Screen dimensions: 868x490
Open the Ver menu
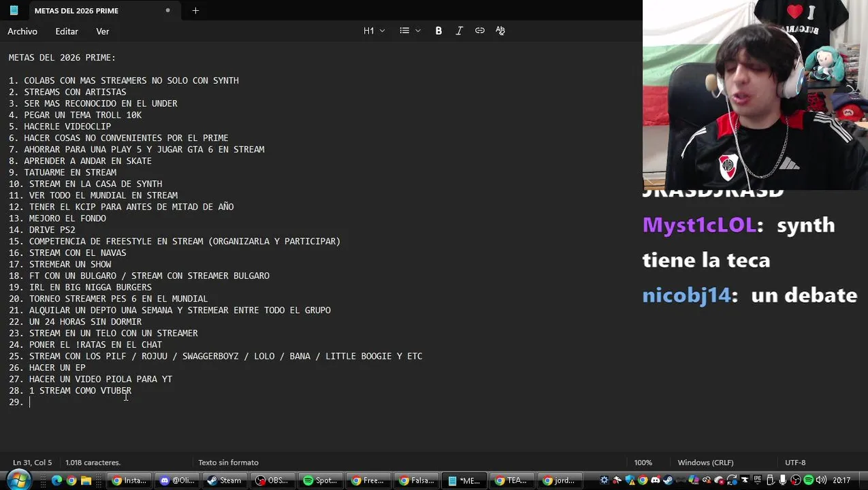[x=103, y=31]
